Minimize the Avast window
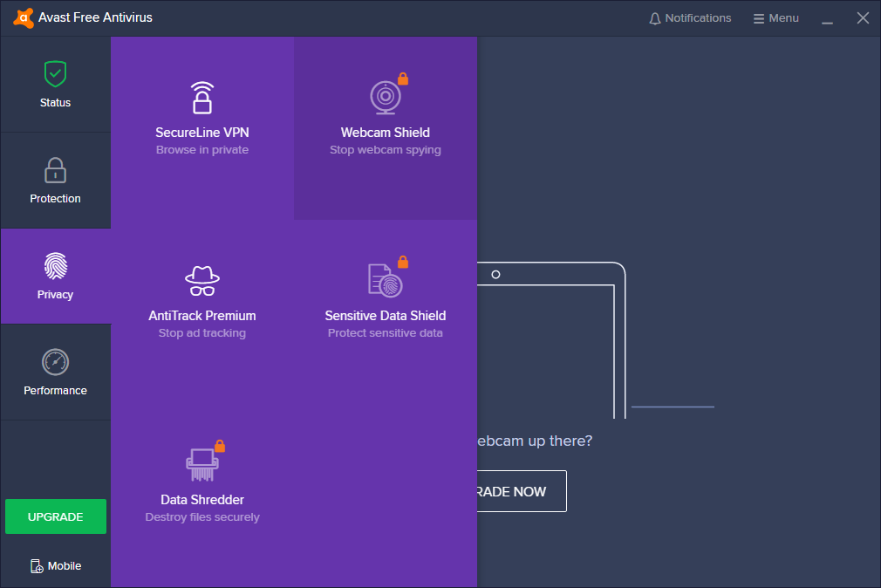This screenshot has height=588, width=881. click(827, 18)
